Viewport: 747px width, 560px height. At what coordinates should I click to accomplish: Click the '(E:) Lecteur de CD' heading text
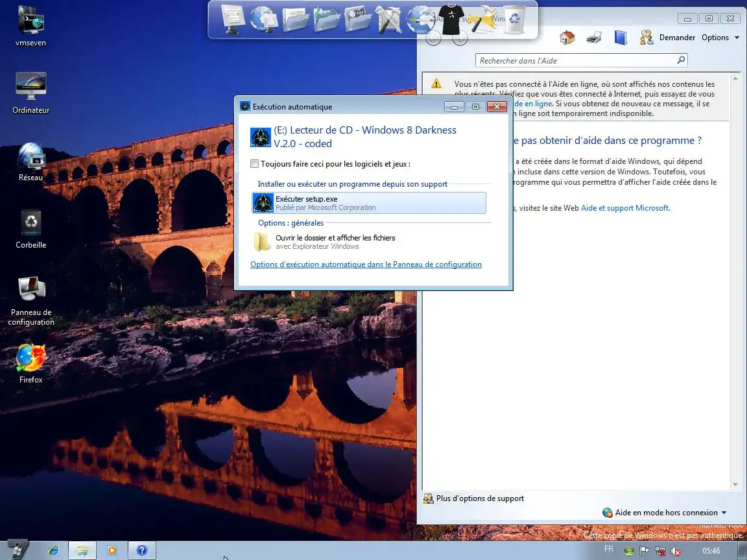[x=365, y=137]
